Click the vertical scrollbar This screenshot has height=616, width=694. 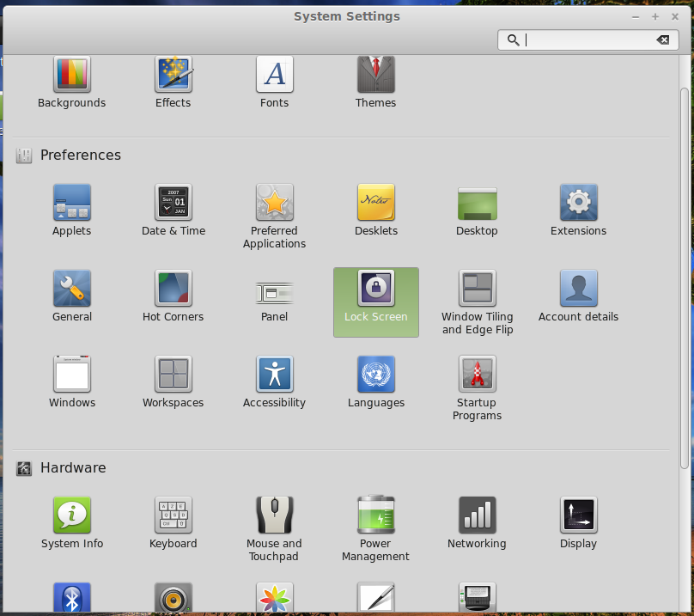click(x=684, y=275)
